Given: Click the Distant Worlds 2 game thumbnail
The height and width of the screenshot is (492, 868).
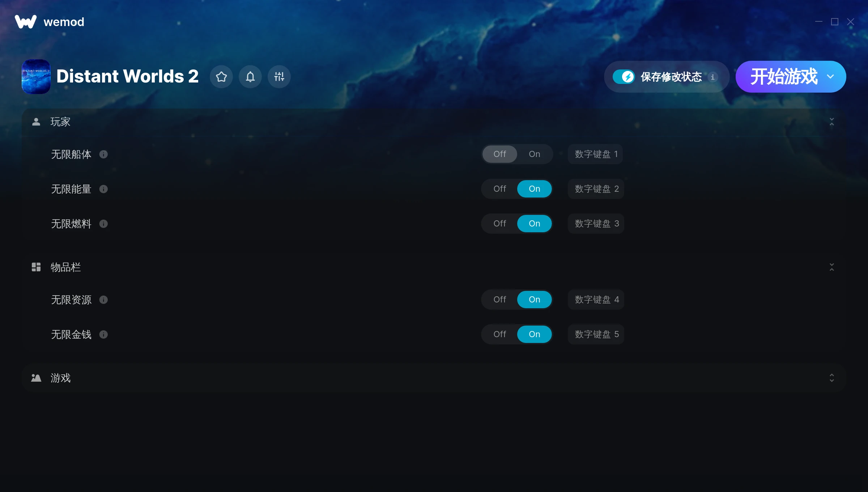Looking at the screenshot, I should point(36,77).
